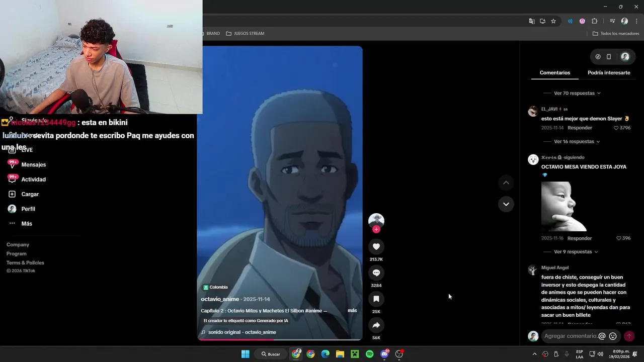Open taskbar Buscar search box
This screenshot has height=362, width=644.
271,354
